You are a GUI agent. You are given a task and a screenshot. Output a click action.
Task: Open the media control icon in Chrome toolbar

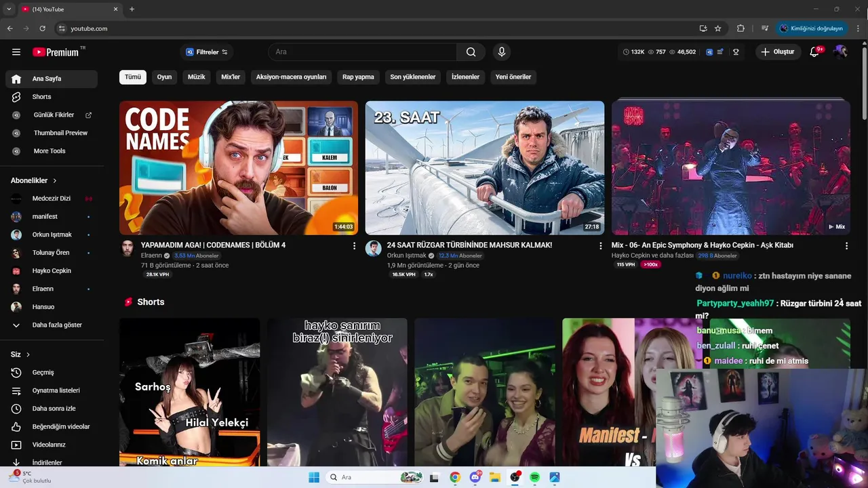point(765,28)
